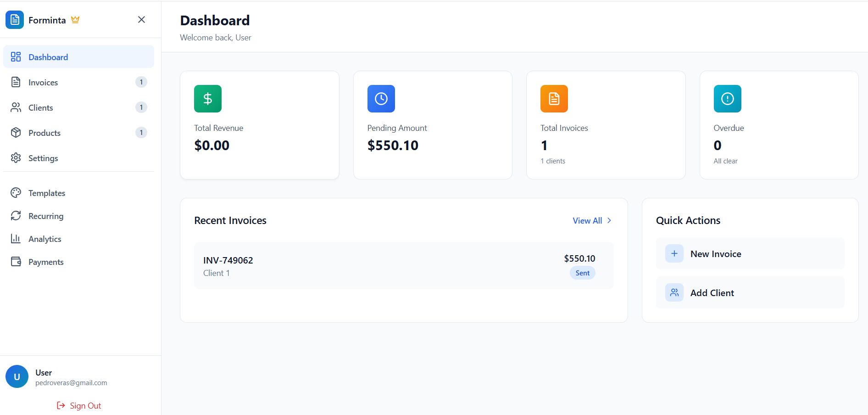Click the Dashboard grid icon in sidebar

(16, 57)
